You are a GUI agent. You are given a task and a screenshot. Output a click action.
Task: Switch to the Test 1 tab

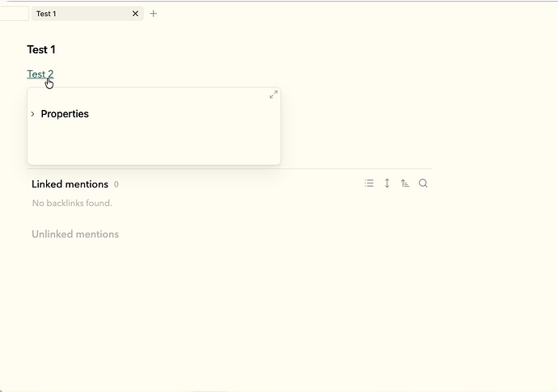79,14
